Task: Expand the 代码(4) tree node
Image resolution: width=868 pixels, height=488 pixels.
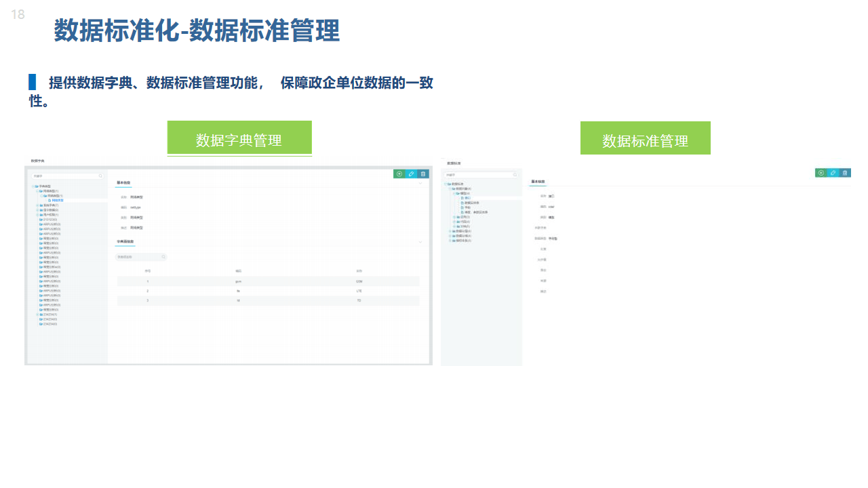Action: (x=454, y=222)
